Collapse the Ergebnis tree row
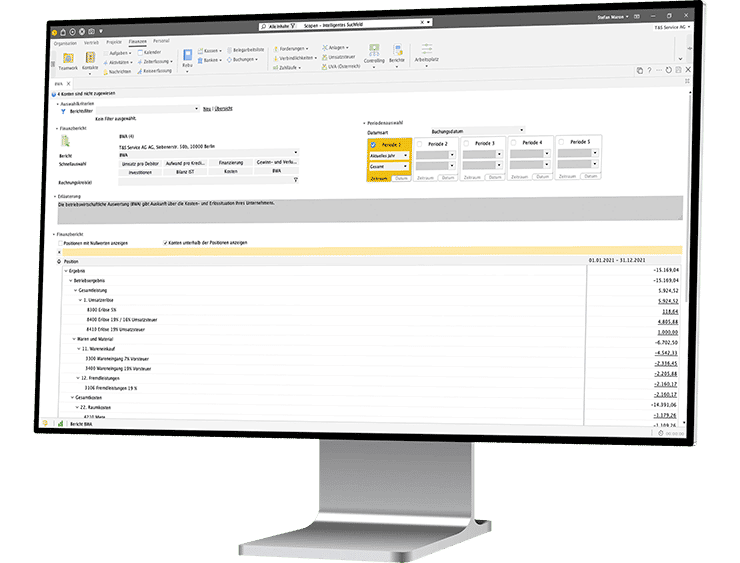The height and width of the screenshot is (563, 740). pyautogui.click(x=66, y=271)
